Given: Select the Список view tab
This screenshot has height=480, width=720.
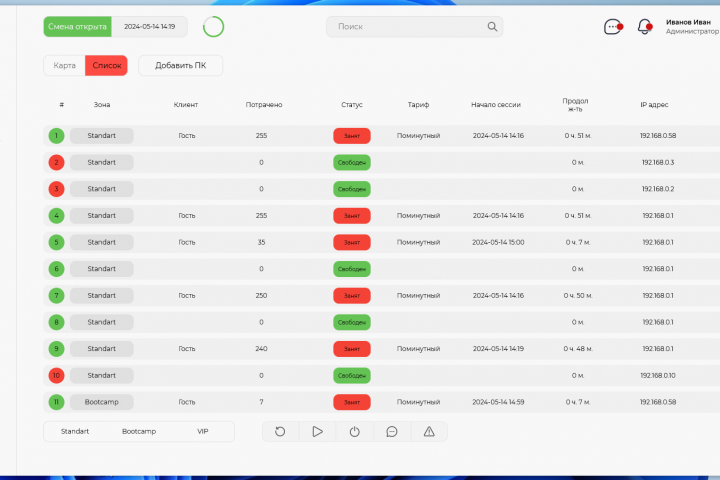Looking at the screenshot, I should (x=107, y=65).
